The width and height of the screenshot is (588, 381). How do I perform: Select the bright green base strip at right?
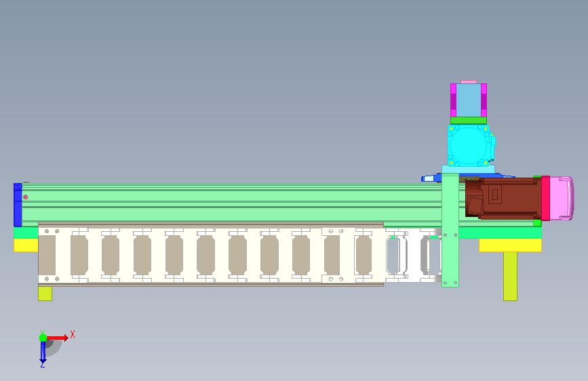(501, 233)
